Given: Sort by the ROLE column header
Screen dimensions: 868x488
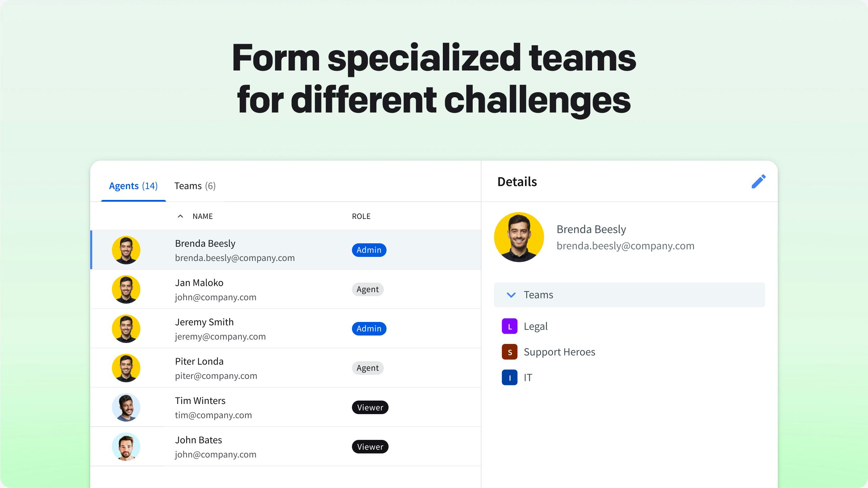Looking at the screenshot, I should 361,216.
